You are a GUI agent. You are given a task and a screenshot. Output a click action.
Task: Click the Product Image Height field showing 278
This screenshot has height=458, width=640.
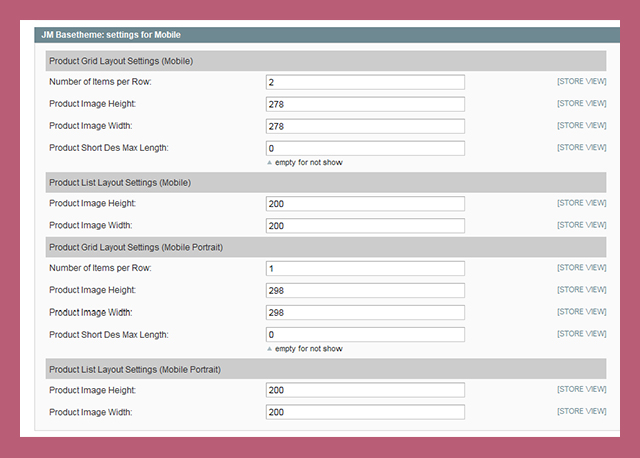point(365,104)
